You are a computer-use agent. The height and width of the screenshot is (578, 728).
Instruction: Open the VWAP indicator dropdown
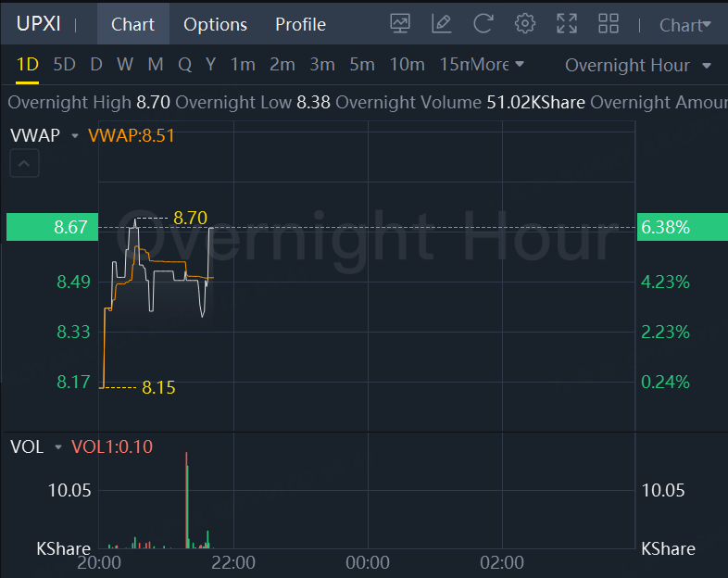[x=74, y=136]
